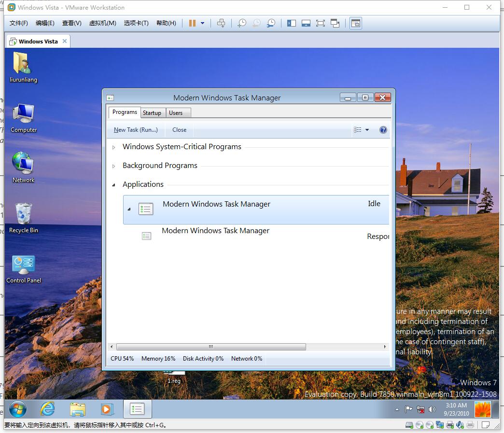Select the Windows Vista VM tab
The height and width of the screenshot is (433, 504).
[x=38, y=42]
